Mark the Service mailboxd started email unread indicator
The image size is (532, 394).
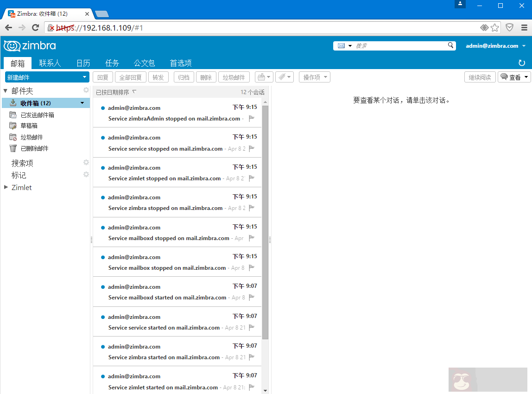pos(102,287)
